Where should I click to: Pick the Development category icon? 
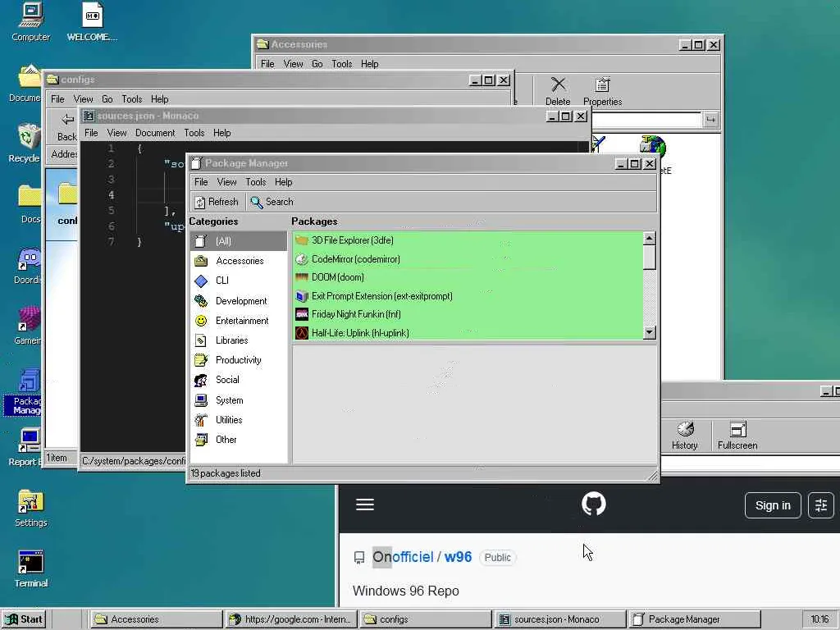pos(201,300)
